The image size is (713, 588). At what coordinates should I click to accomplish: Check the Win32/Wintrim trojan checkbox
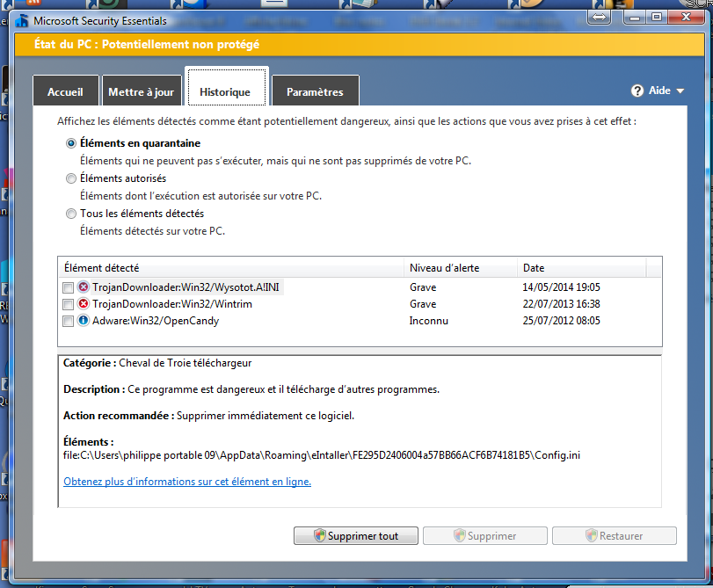tap(69, 304)
